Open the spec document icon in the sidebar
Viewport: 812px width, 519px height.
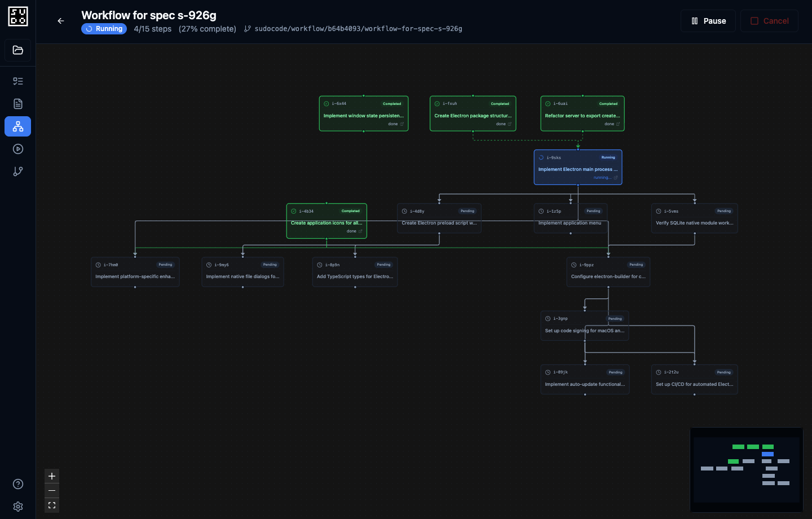point(17,104)
